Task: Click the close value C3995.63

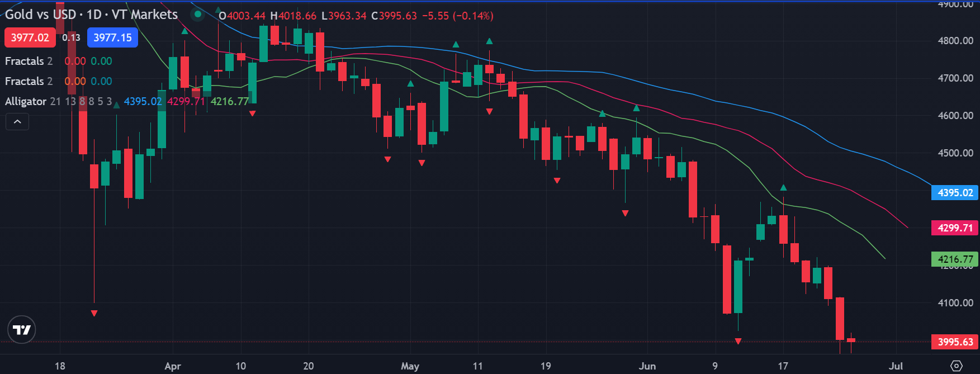Action: point(394,16)
